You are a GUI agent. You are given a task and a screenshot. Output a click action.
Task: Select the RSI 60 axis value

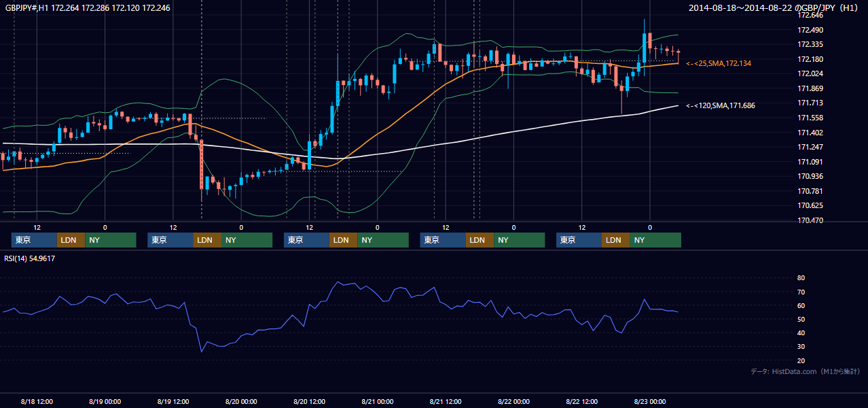(x=801, y=305)
